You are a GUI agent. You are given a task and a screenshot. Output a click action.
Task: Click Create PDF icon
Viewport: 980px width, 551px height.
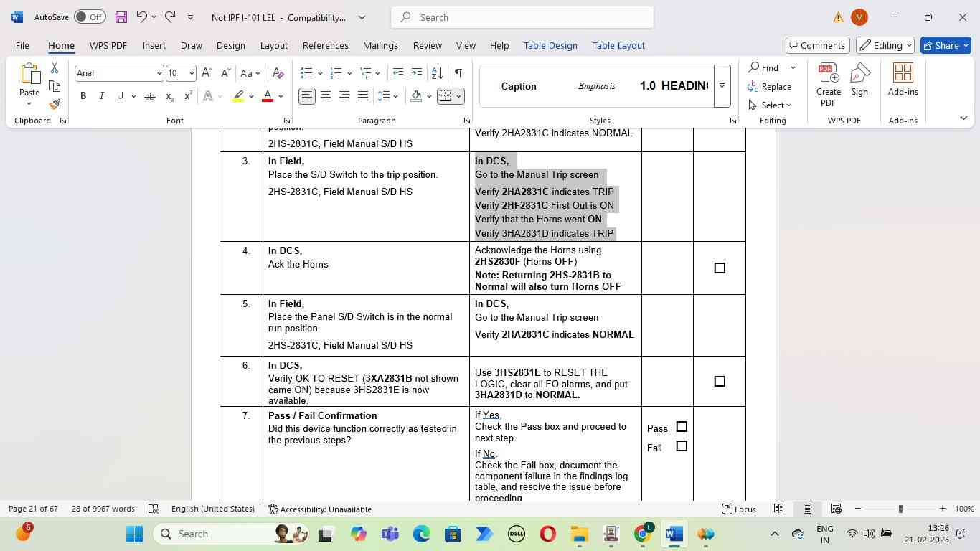tap(828, 85)
